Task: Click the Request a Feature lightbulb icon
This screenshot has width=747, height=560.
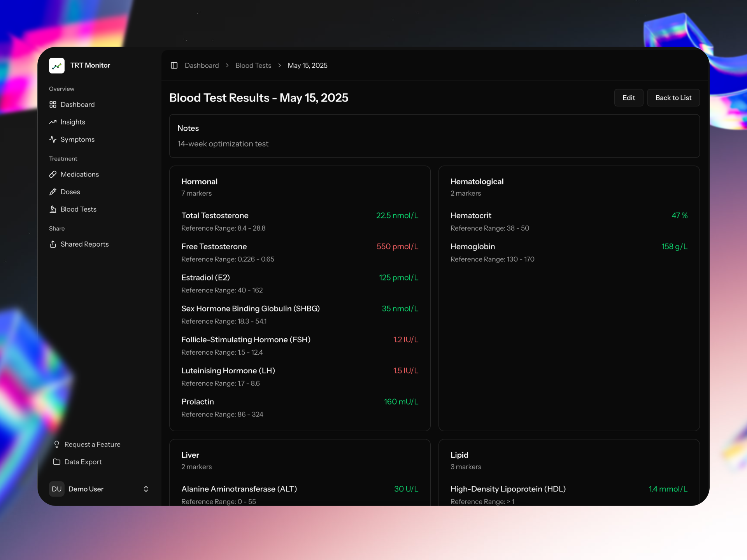Action: [x=57, y=444]
